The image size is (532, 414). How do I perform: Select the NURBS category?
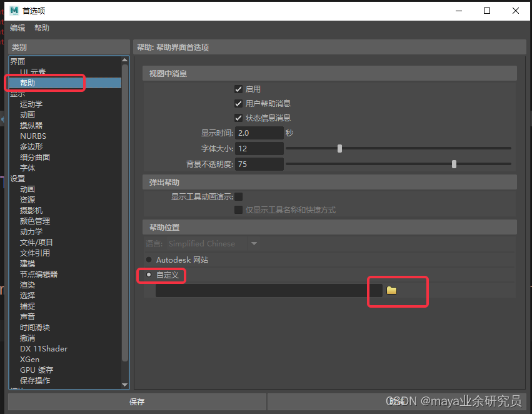coord(33,136)
